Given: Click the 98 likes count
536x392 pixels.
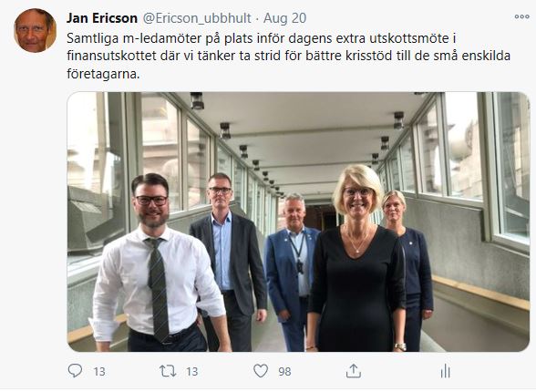Looking at the screenshot, I should 284,372.
